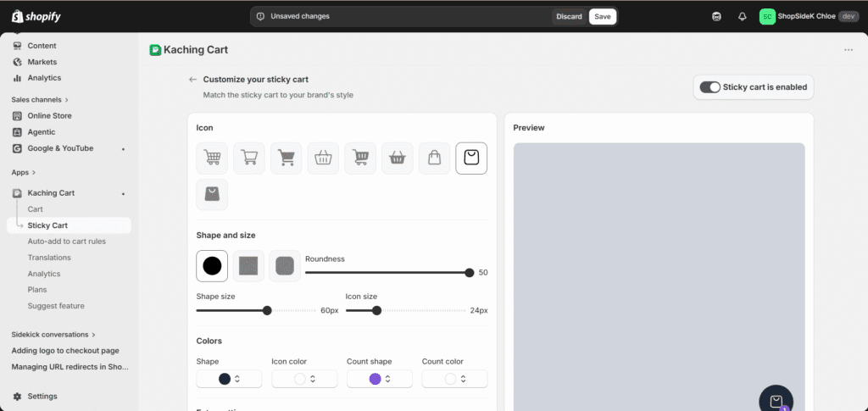Screen dimensions: 868x411
Task: Select the sixth solid basket icon
Action: (x=398, y=158)
